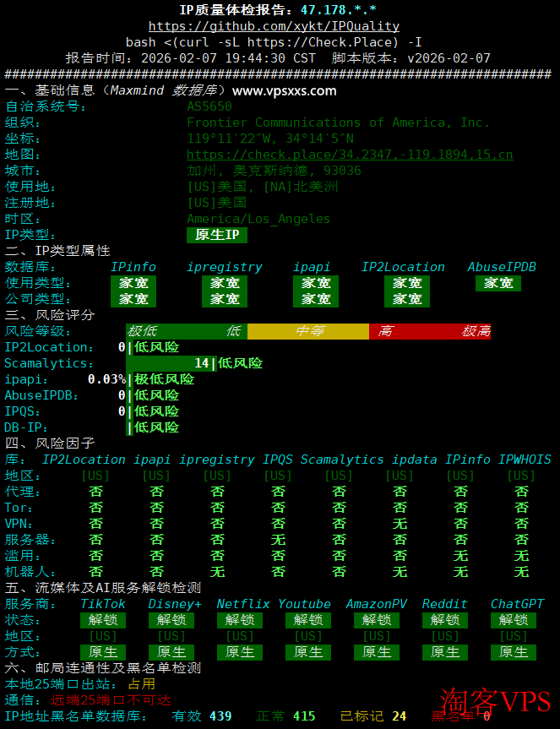Click the Disney+ provider column header
The width and height of the screenshot is (560, 729).
pyautogui.click(x=175, y=604)
